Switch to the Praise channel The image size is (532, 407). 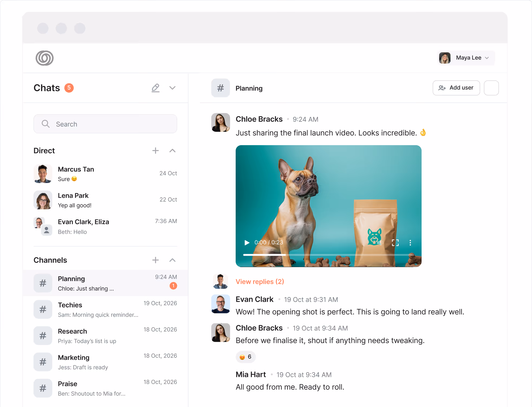click(105, 388)
